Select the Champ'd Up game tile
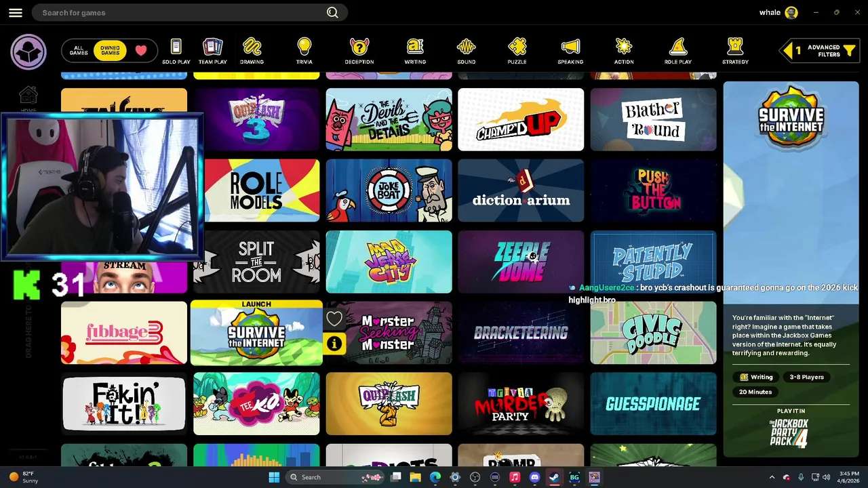Screen dimensions: 868x488 coord(521,119)
